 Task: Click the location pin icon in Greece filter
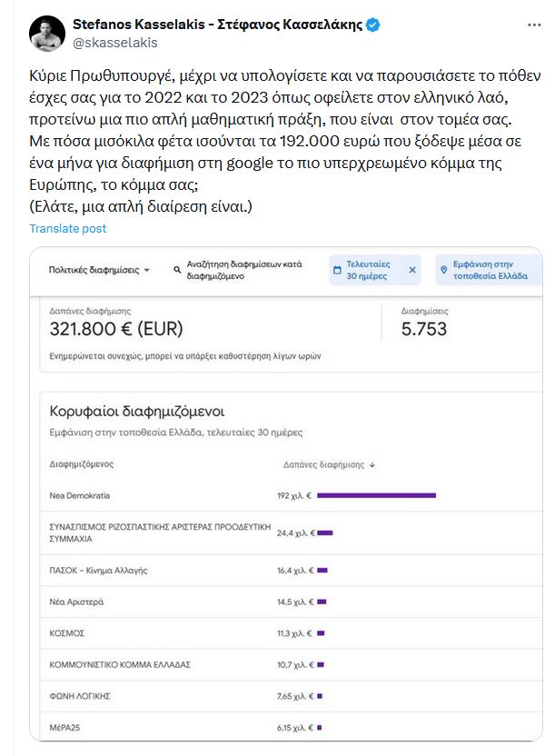tap(444, 270)
